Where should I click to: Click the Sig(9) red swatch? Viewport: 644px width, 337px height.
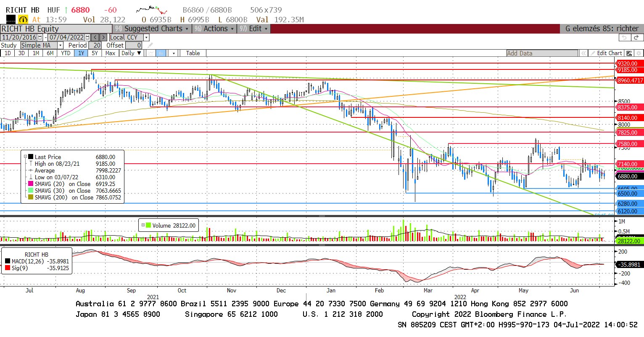pos(8,268)
